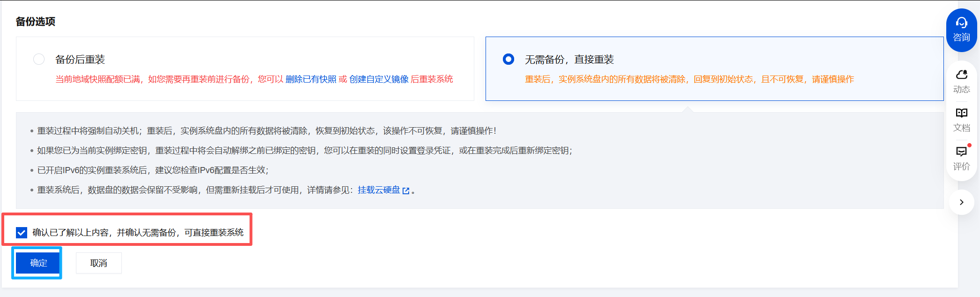Click the 文档 open-book icon
The image size is (980, 297).
coord(961,113)
